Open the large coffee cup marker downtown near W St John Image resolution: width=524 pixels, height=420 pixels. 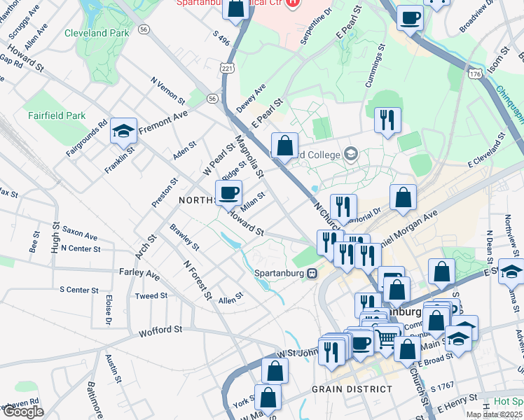click(361, 344)
